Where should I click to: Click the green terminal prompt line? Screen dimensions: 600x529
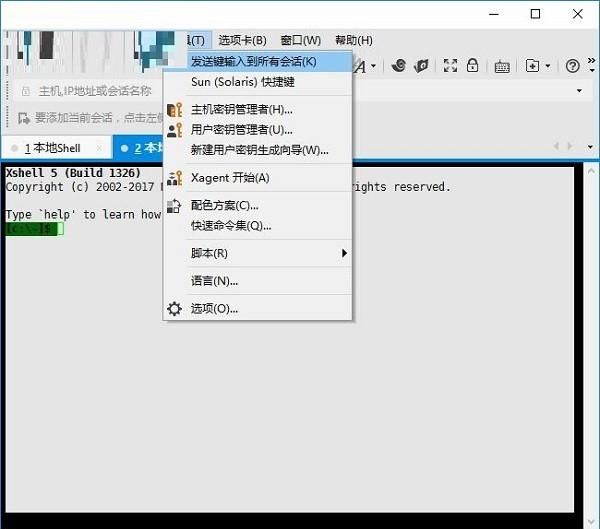click(x=34, y=229)
